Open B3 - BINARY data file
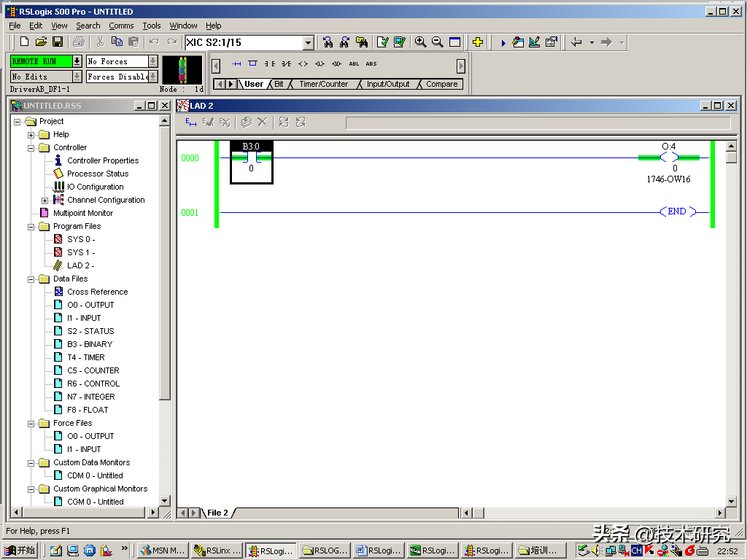This screenshot has width=747, height=560. (x=90, y=344)
